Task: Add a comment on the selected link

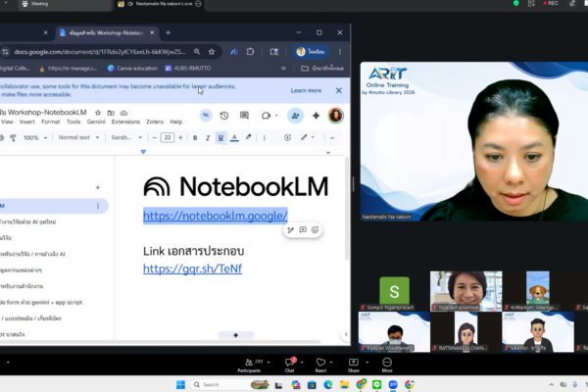Action: (303, 230)
